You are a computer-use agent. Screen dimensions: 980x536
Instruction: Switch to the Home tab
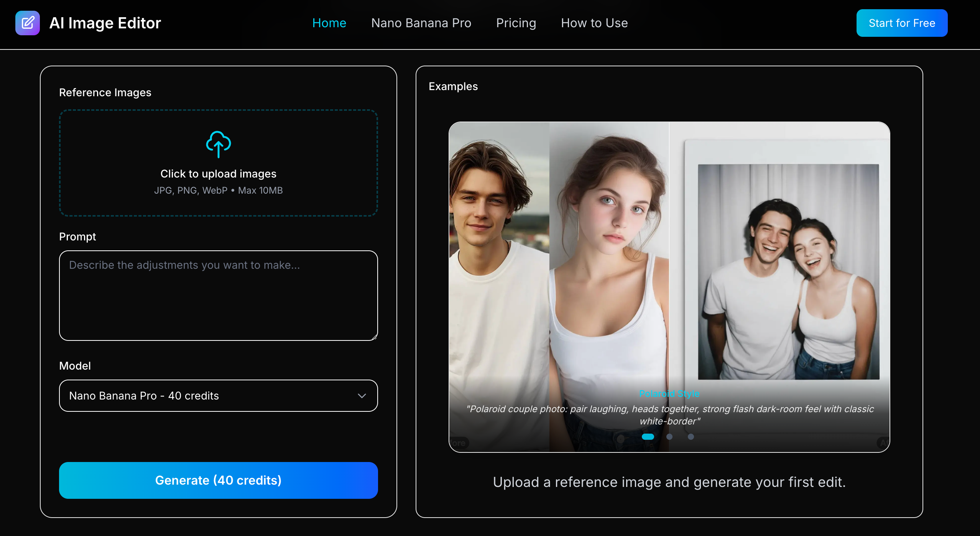(329, 23)
